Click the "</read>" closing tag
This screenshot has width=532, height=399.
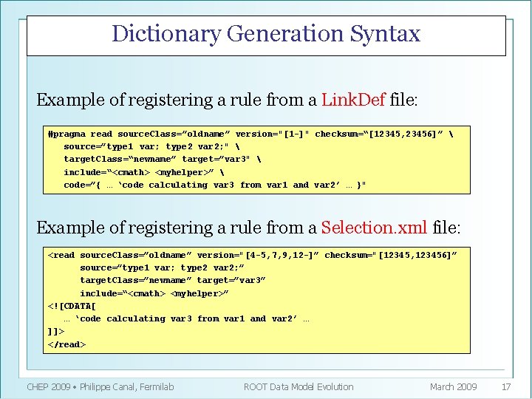click(66, 344)
